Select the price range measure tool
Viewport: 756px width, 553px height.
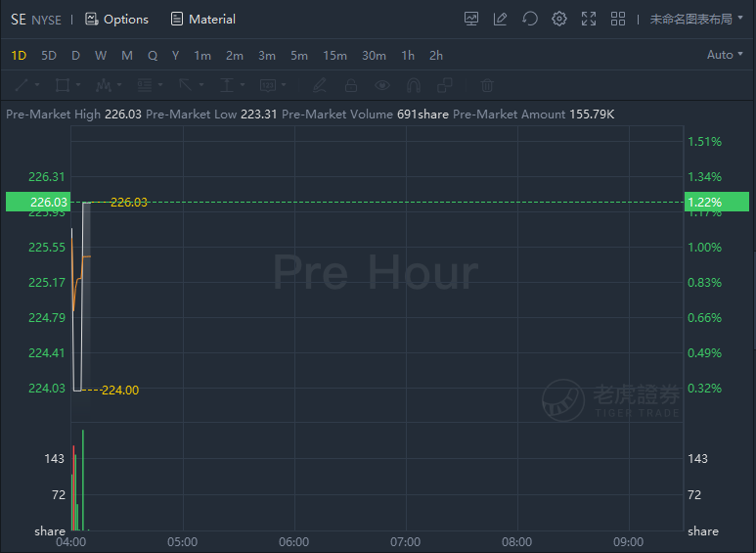[227, 85]
